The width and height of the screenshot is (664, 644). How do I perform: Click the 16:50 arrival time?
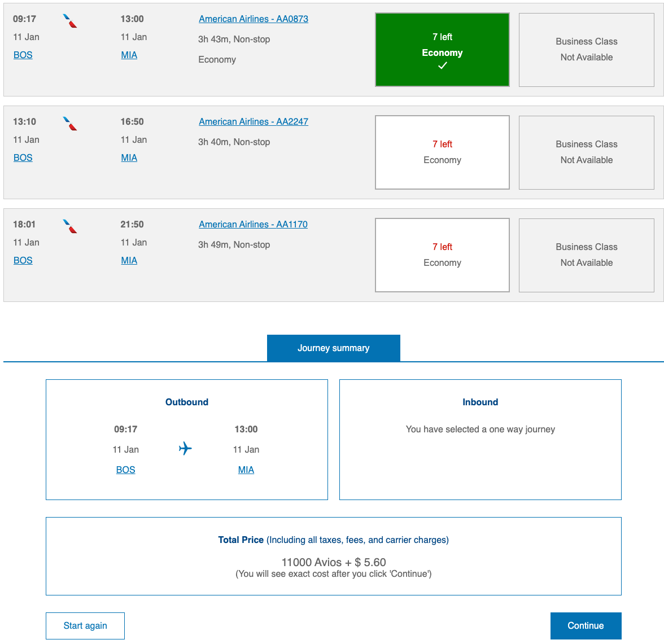(x=132, y=122)
